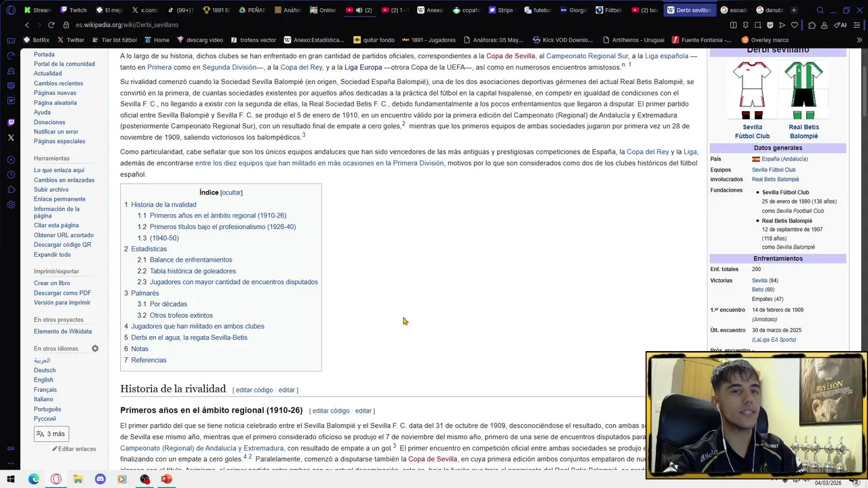Viewport: 868px width, 488px height.
Task: Open Discord from the taskbar
Action: click(x=100, y=479)
